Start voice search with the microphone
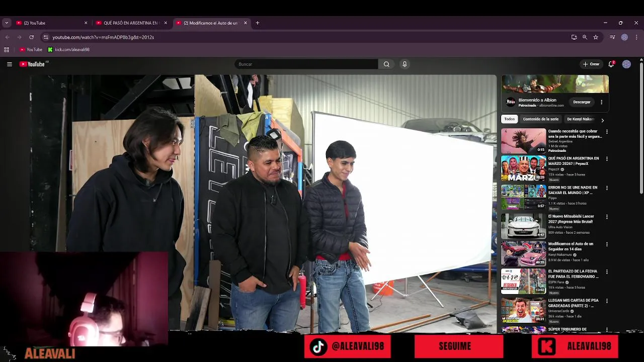 click(405, 64)
